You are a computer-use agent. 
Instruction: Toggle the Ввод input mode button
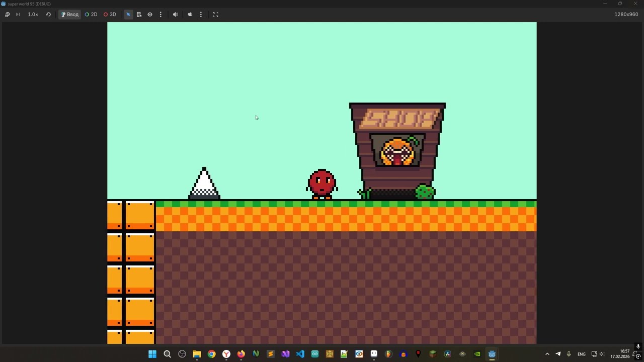click(69, 15)
